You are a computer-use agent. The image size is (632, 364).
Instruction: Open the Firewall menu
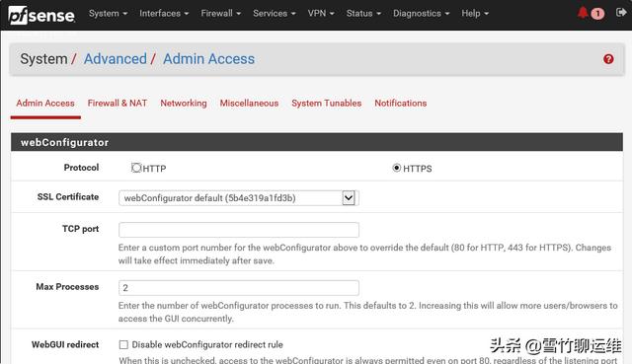tap(221, 13)
